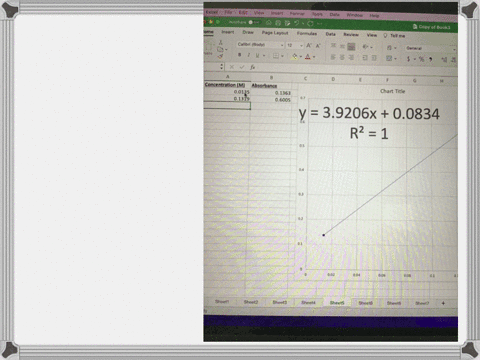The width and height of the screenshot is (480, 360).
Task: Open the font color dropdown arrow
Action: pyautogui.click(x=314, y=57)
